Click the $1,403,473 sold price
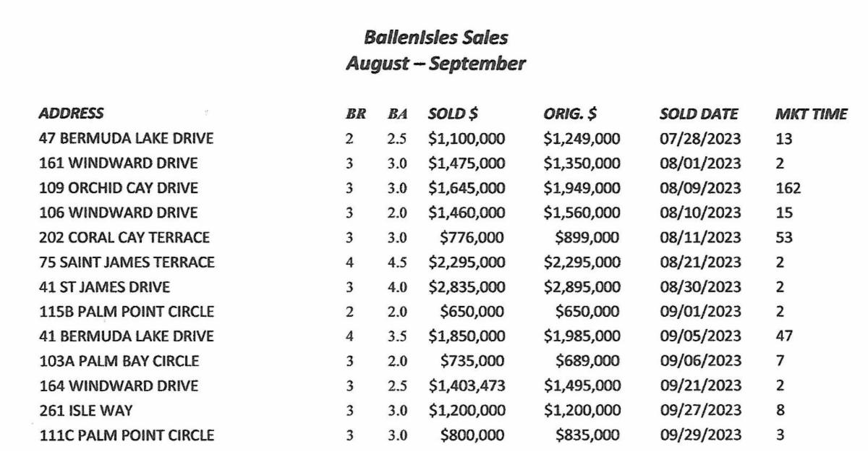 467,385
